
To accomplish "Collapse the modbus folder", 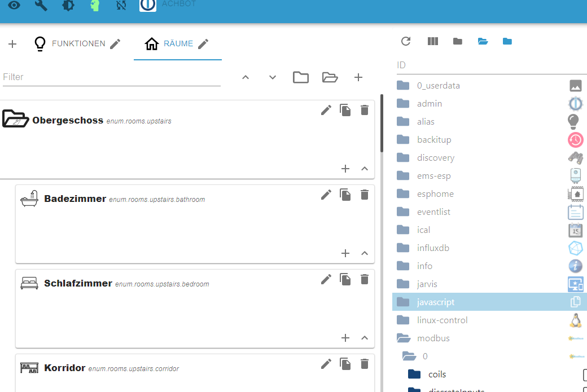I will pyautogui.click(x=404, y=338).
